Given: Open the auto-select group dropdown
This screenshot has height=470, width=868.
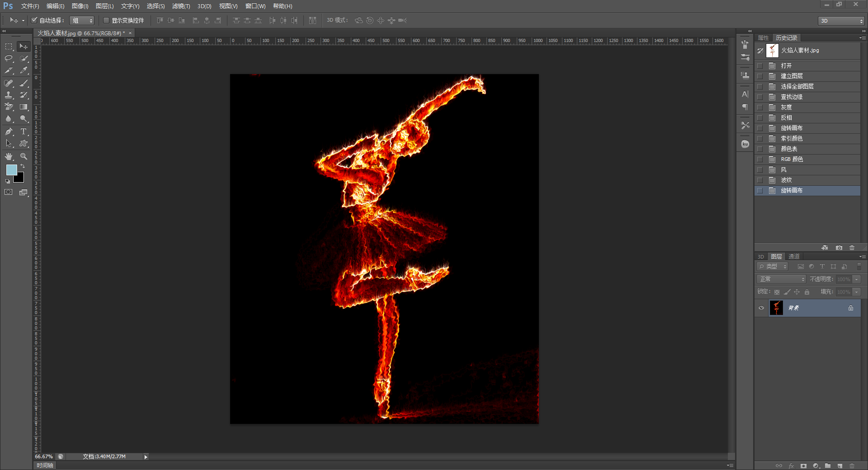Looking at the screenshot, I should 82,20.
